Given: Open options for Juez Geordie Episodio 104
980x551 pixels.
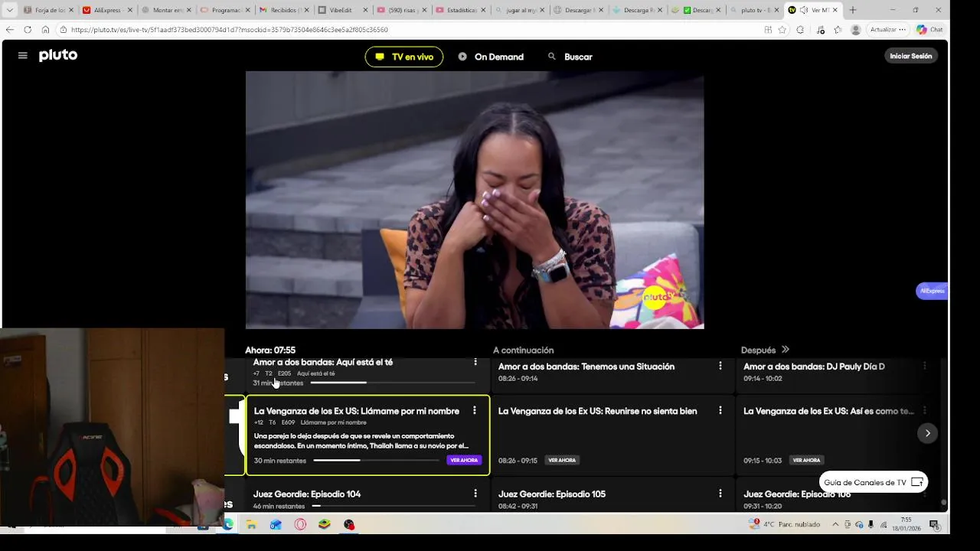Looking at the screenshot, I should [475, 494].
